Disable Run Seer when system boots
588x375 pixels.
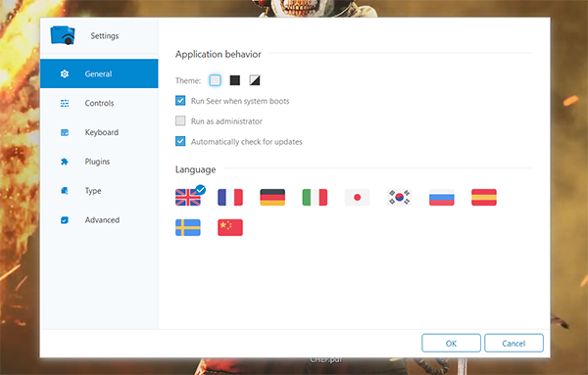(180, 101)
